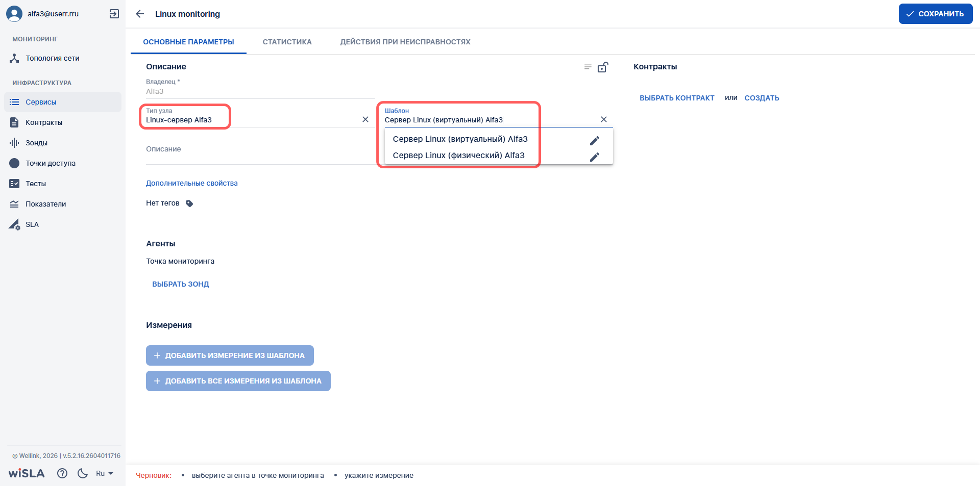Click the Выбрать контракт link

coord(677,98)
